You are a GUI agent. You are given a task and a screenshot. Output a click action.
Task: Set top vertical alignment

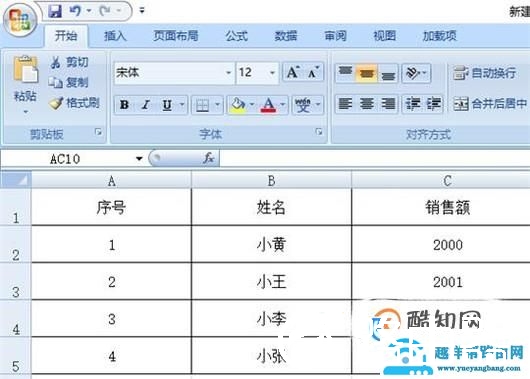click(345, 72)
